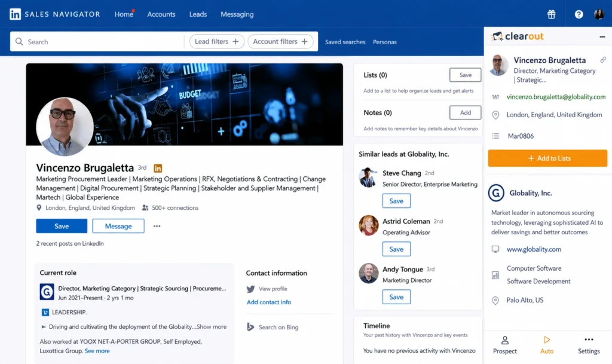Click Add contact info link
The image size is (612, 364).
pos(269,302)
